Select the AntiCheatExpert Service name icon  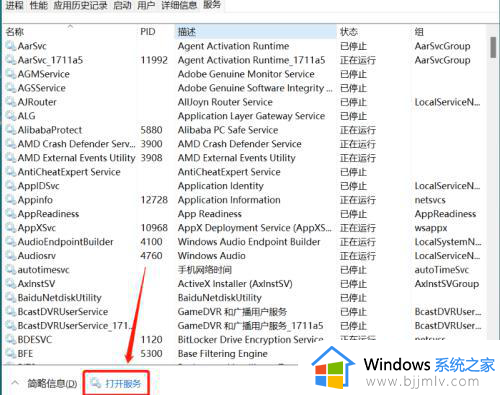pyautogui.click(x=11, y=172)
